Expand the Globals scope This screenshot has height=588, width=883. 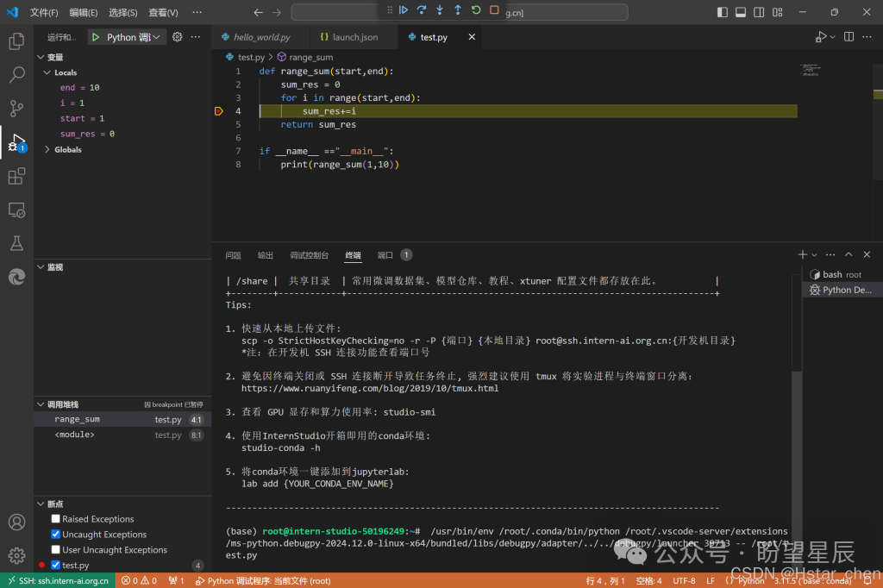tap(47, 149)
